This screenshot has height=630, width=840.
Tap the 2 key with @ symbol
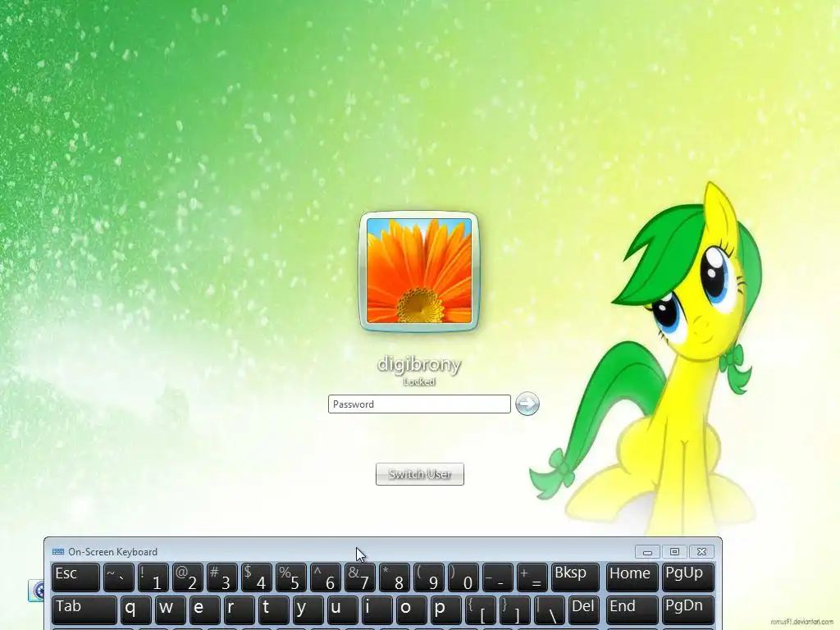pyautogui.click(x=188, y=577)
